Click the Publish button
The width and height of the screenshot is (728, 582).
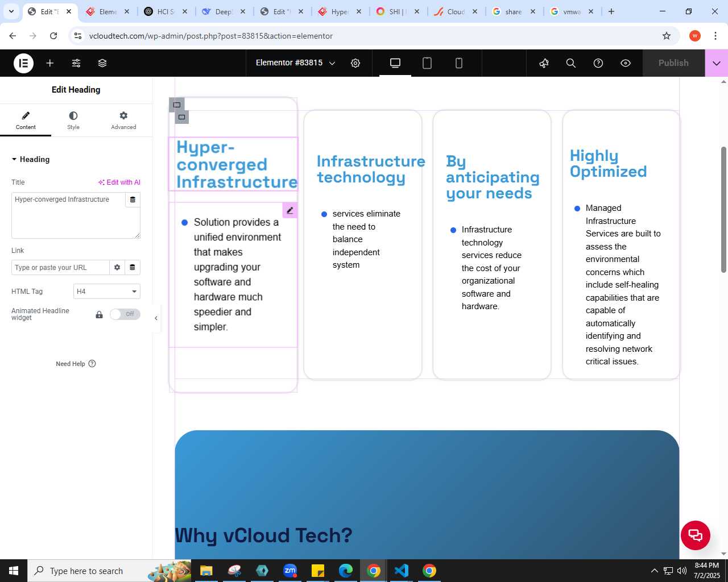click(x=673, y=63)
